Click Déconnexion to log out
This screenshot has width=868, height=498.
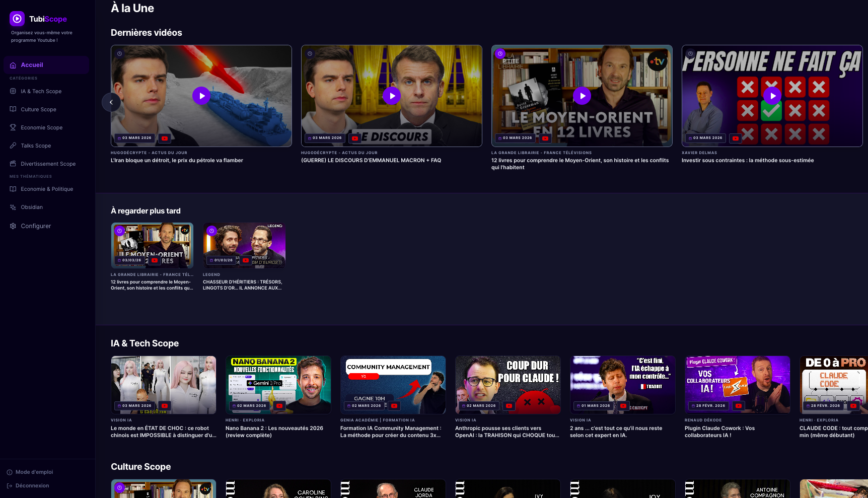[32, 486]
